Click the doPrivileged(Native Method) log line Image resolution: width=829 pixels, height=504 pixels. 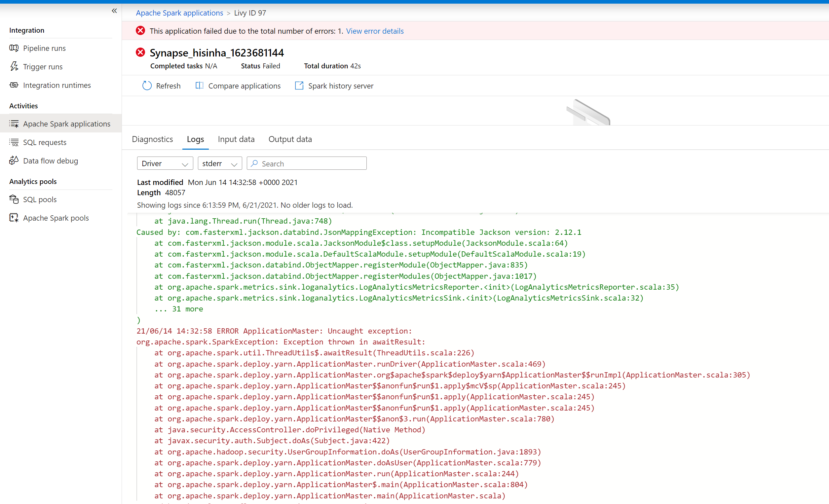click(x=290, y=429)
